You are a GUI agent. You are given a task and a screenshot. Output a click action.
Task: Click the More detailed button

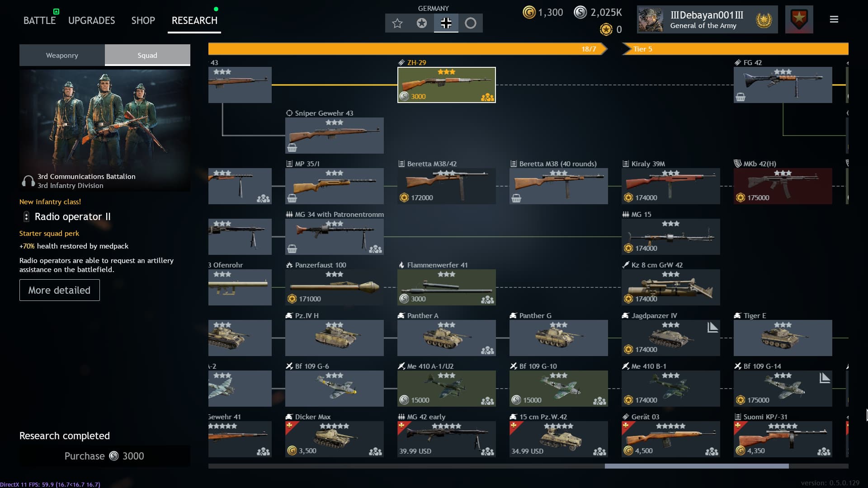click(x=59, y=290)
